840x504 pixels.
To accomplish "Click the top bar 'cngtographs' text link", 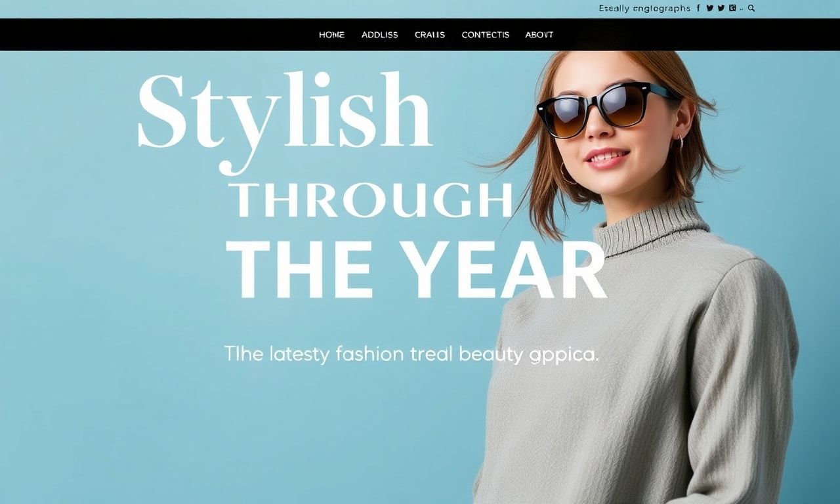I will coord(661,9).
